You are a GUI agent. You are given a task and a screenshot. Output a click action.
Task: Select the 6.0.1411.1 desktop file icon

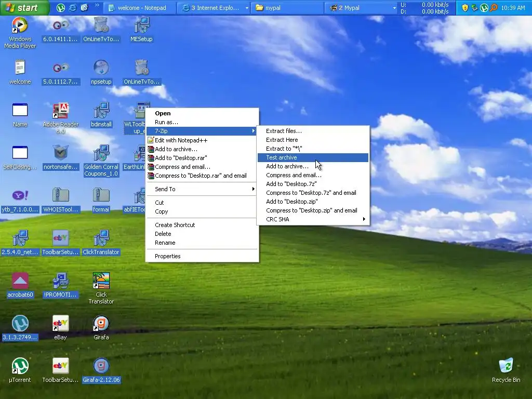(x=60, y=26)
